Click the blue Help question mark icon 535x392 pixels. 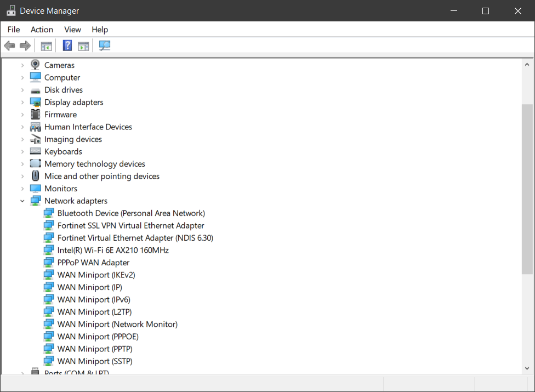67,46
